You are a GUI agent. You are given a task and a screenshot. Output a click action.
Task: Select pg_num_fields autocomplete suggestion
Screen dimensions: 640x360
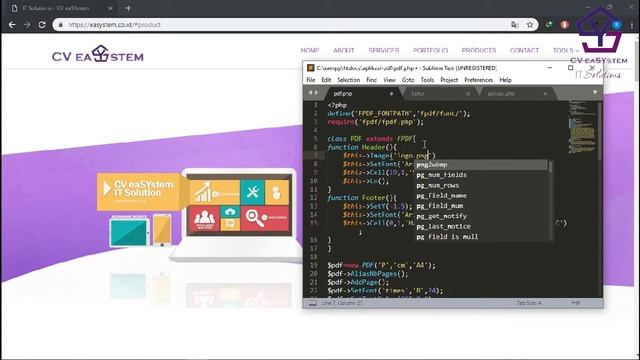(481, 175)
